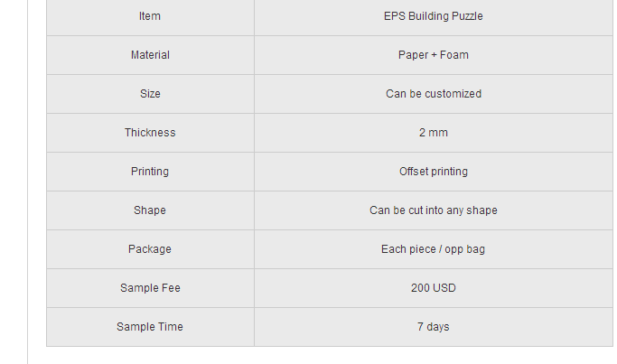Select the Each piece / opp bag value

[434, 249]
